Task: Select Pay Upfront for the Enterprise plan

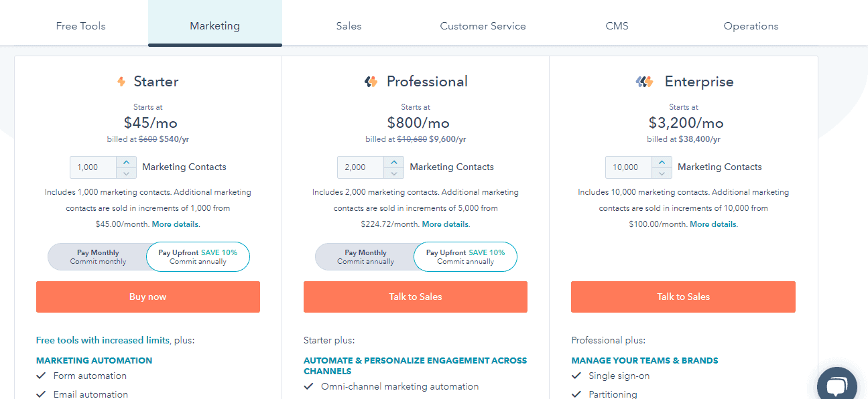Action: point(733,256)
